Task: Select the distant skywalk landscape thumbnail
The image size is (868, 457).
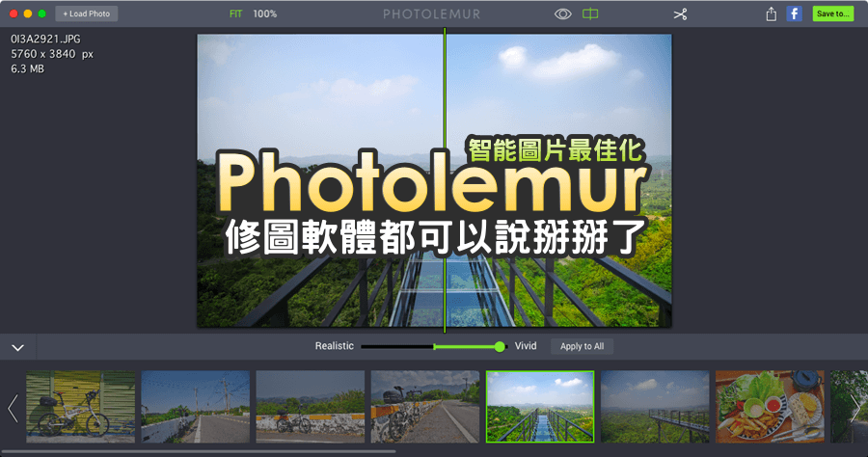Action: click(x=655, y=407)
